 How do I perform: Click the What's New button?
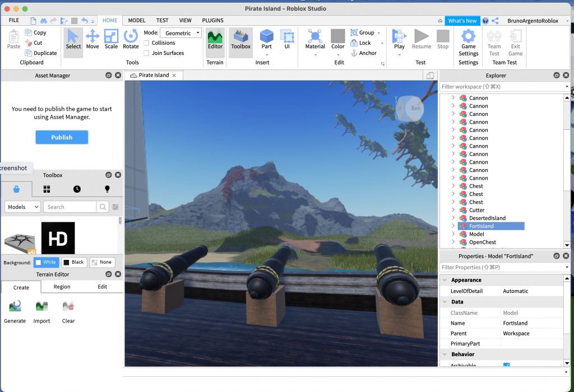462,21
